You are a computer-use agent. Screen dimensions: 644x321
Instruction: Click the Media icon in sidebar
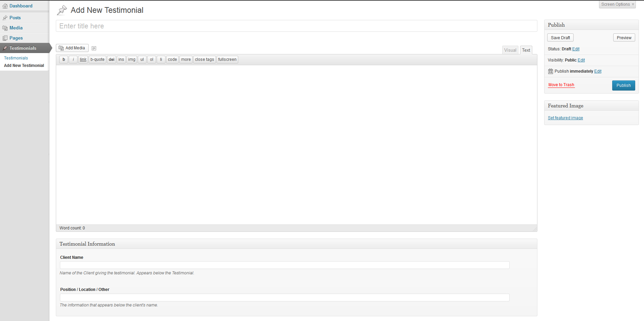5,28
